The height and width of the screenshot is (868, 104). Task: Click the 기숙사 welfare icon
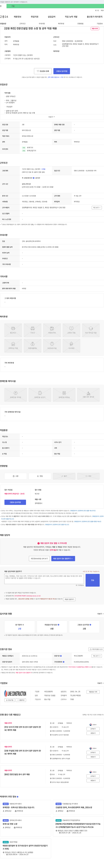click(x=32, y=330)
